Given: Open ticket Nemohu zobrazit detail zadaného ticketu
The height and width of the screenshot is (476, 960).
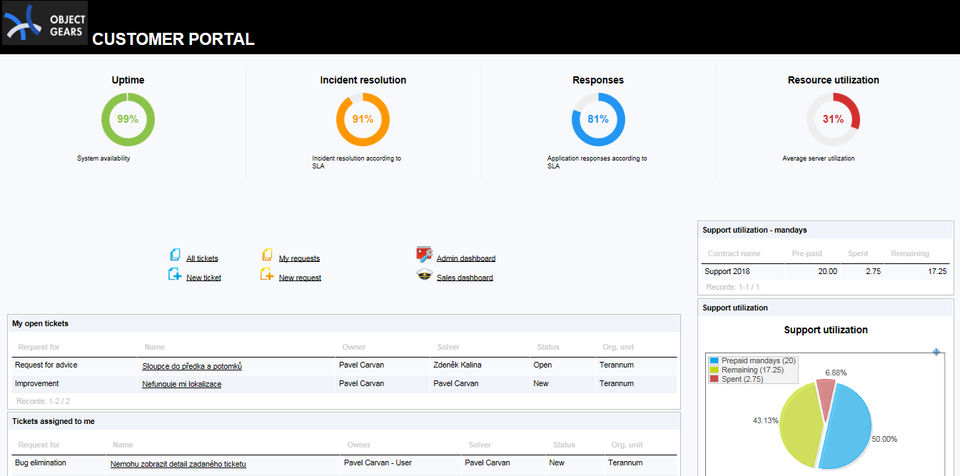Looking at the screenshot, I should 178,464.
